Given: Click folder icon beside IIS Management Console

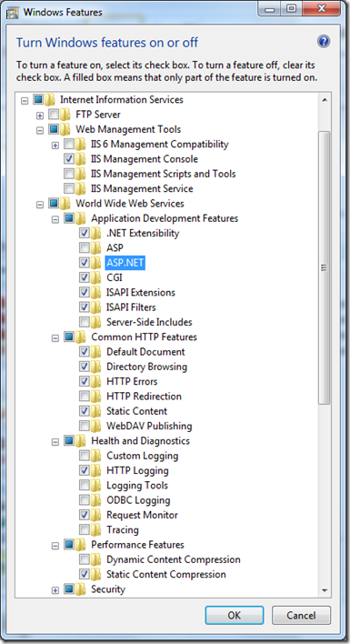Looking at the screenshot, I should [80, 159].
